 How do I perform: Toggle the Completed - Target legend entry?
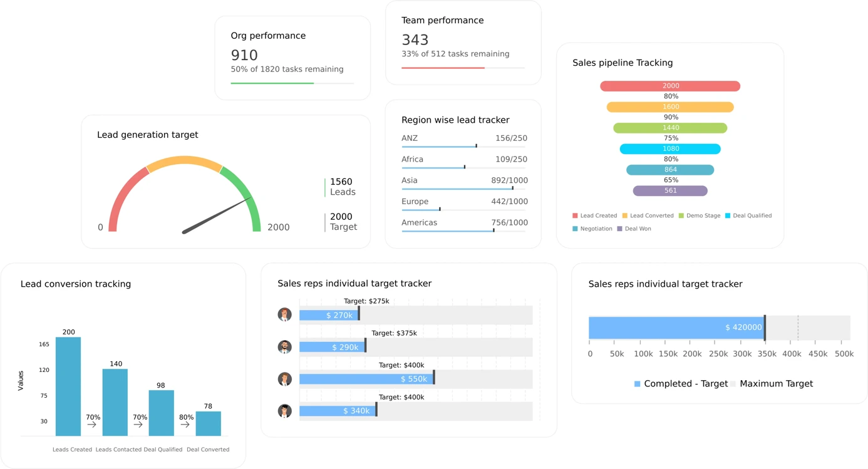point(682,383)
